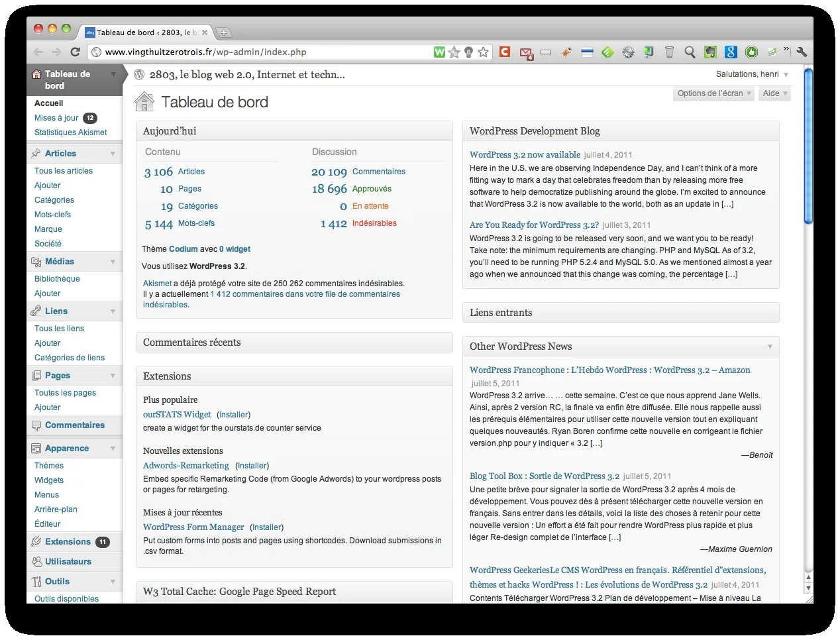Image resolution: width=840 pixels, height=640 pixels.
Task: Click the Liens entrants box header
Action: (x=621, y=313)
